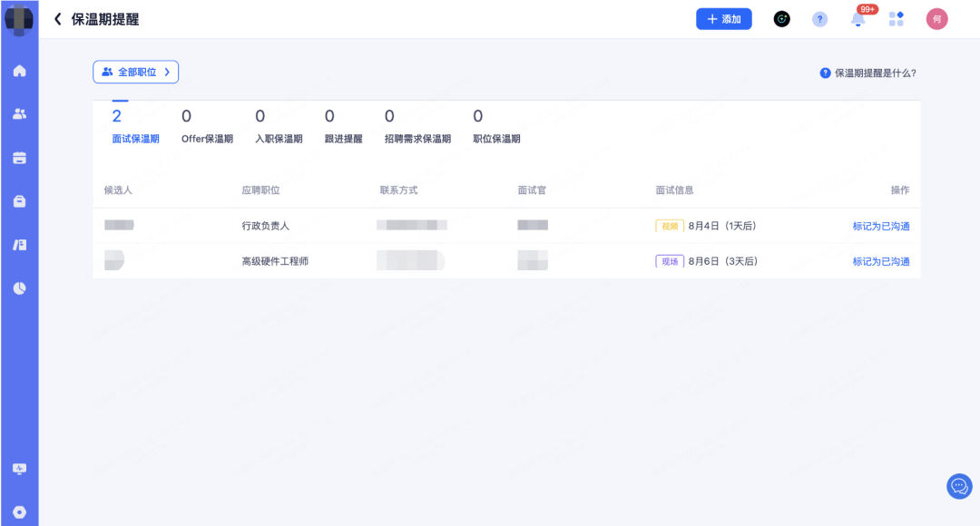980x526 pixels.
Task: Open the settings icon at sidebar bottom
Action: [x=19, y=512]
